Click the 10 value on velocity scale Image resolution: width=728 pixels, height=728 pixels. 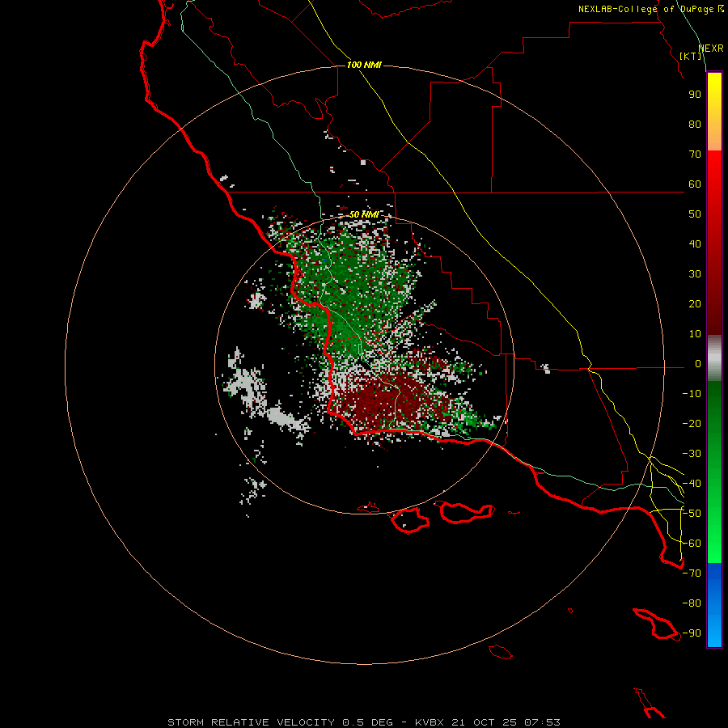695,334
